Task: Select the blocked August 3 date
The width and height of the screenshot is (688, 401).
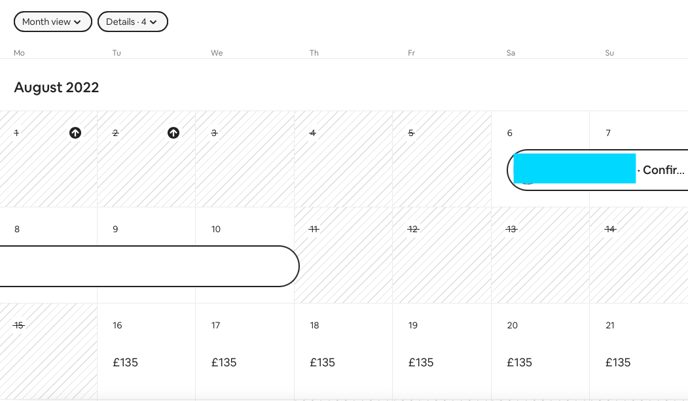Action: point(245,159)
